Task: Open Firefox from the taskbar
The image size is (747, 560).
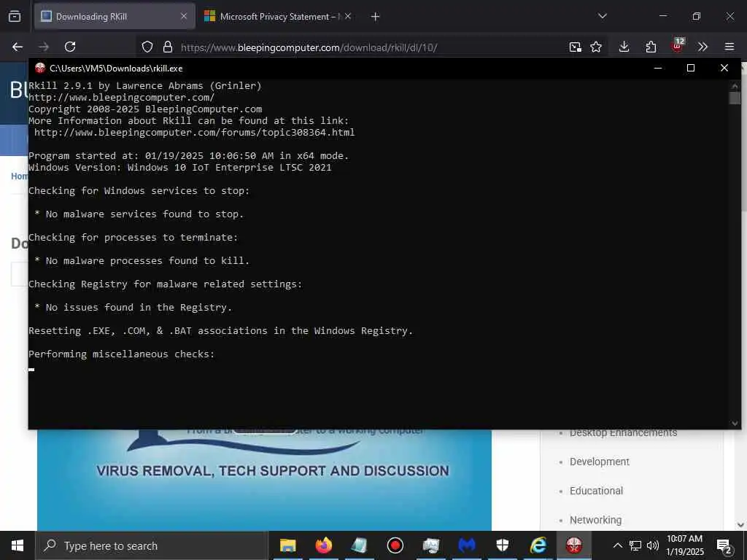Action: pos(323,545)
